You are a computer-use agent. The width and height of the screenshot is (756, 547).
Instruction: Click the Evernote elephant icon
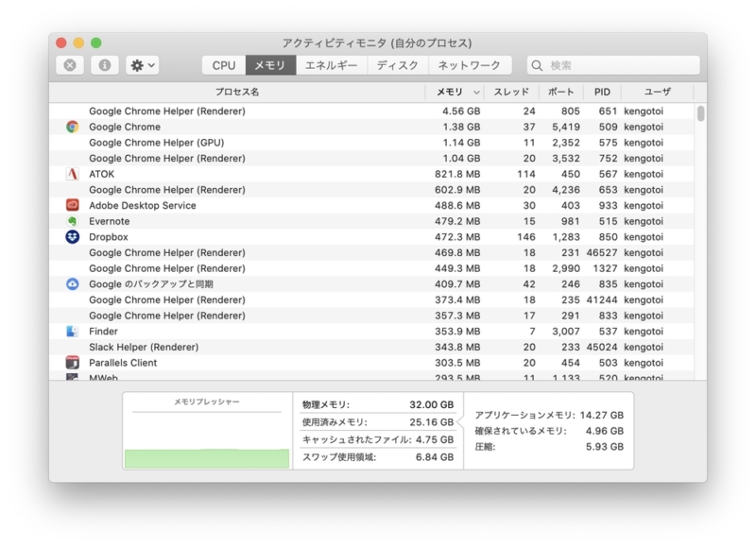pyautogui.click(x=73, y=221)
